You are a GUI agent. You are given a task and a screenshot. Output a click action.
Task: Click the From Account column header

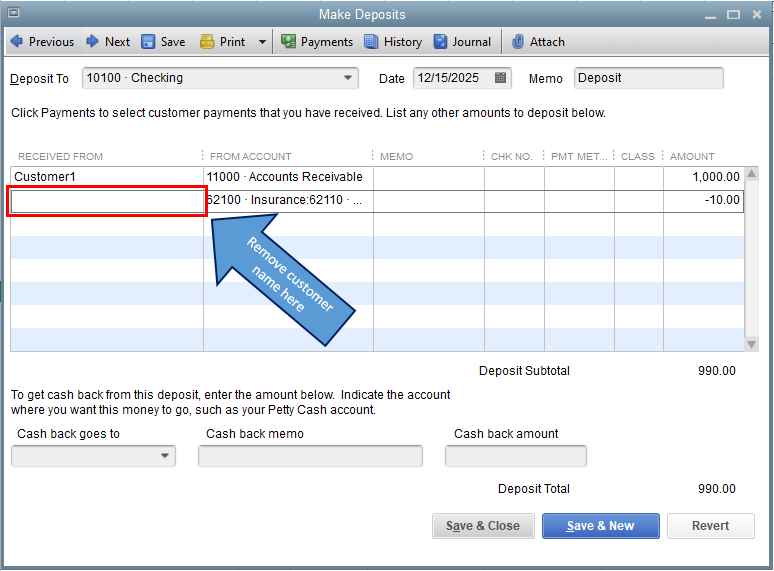tap(250, 156)
